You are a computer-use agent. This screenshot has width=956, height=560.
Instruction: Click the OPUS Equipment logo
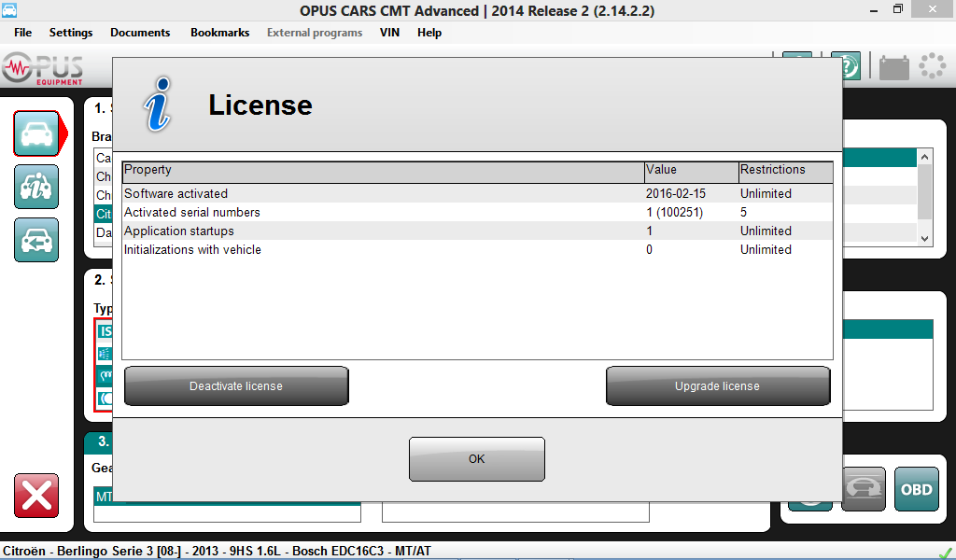point(43,68)
